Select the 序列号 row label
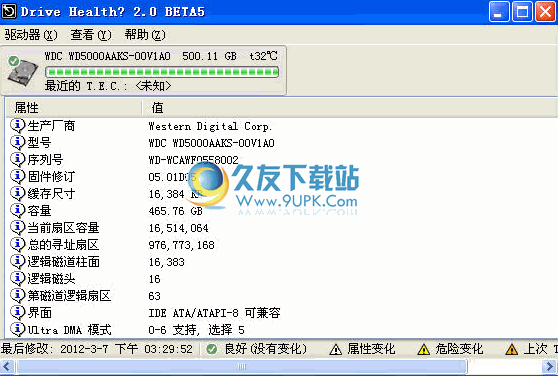Image resolution: width=558 pixels, height=376 pixels. [x=45, y=160]
